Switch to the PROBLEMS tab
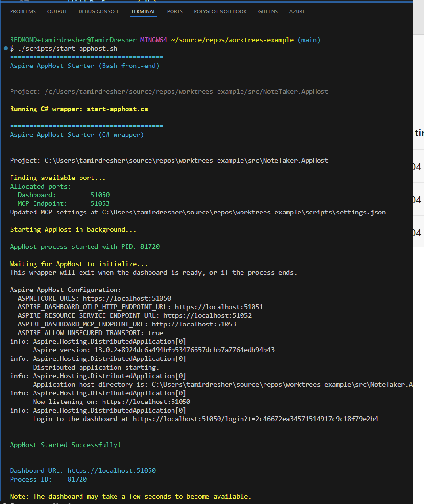The width and height of the screenshot is (424, 504). point(23,11)
